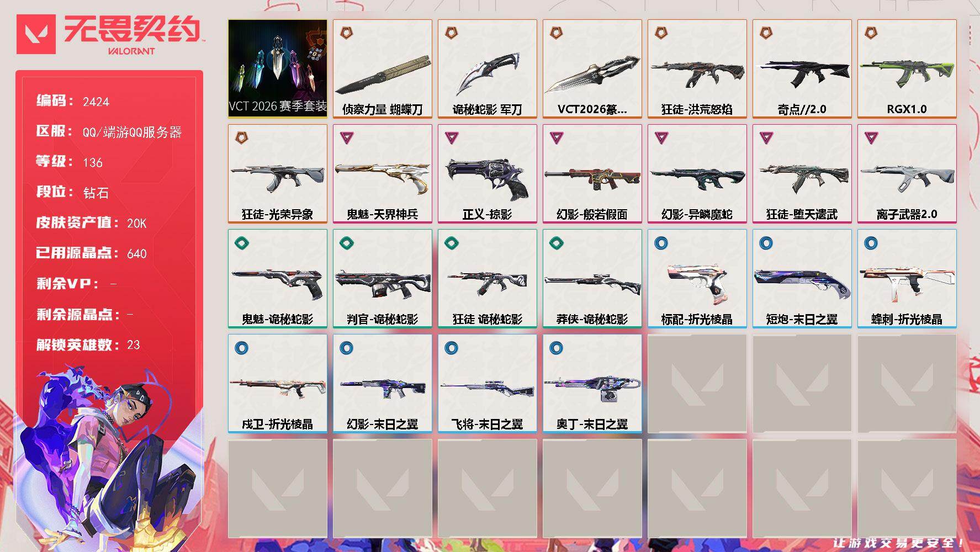Click pink triangle tier icon on 鬼魅-天界神兵
980x552 pixels.
point(346,137)
